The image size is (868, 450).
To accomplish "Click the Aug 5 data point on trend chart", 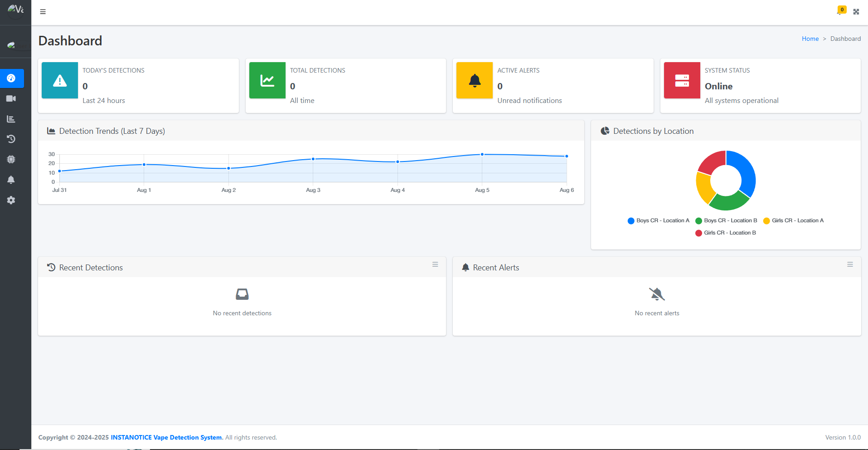I will [x=482, y=155].
